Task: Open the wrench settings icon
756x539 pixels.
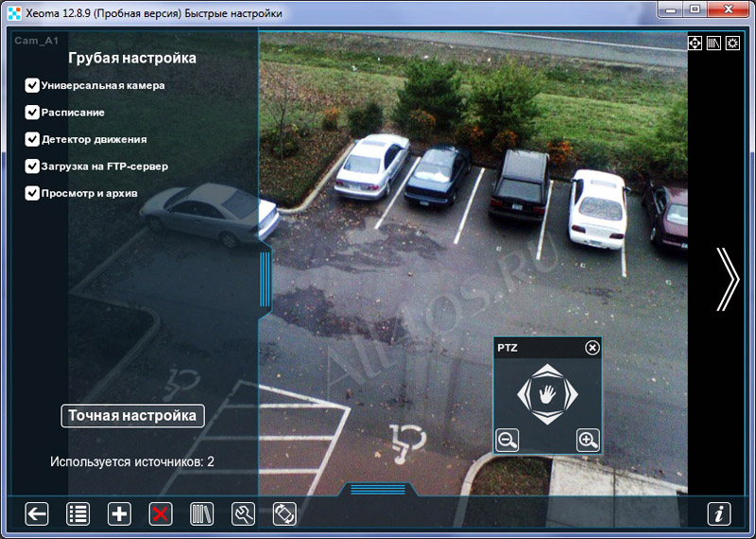Action: pyautogui.click(x=243, y=513)
